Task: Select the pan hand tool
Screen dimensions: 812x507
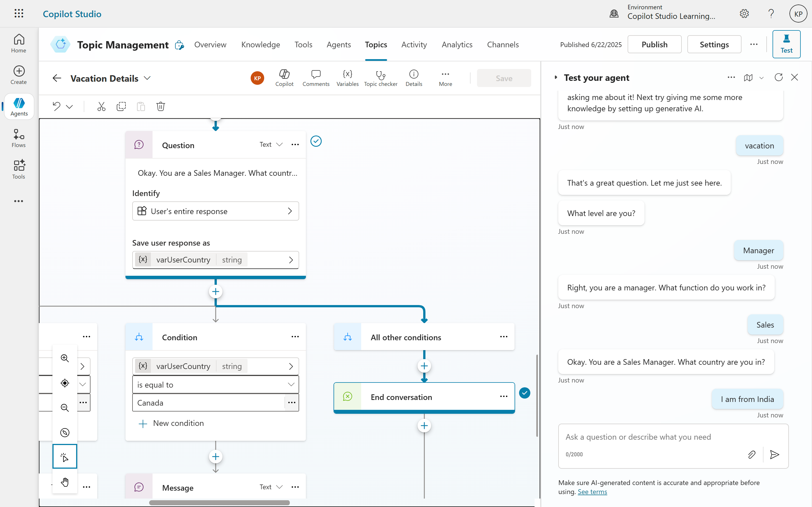Action: (x=65, y=482)
